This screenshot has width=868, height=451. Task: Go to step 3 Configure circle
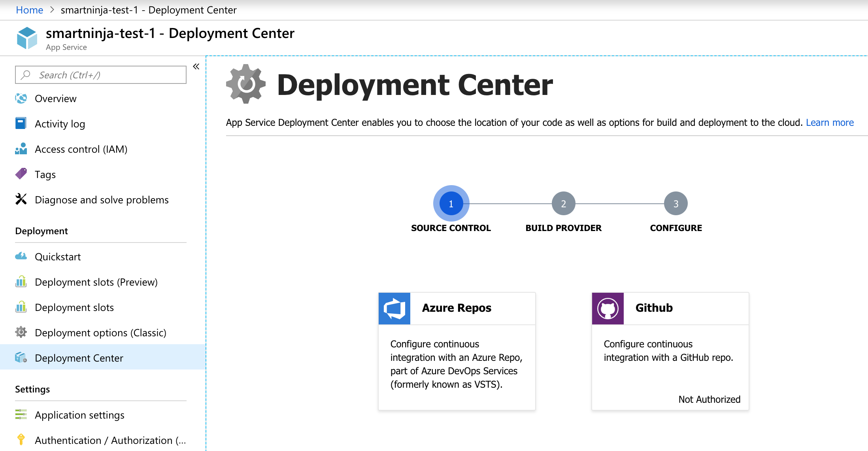(x=676, y=203)
